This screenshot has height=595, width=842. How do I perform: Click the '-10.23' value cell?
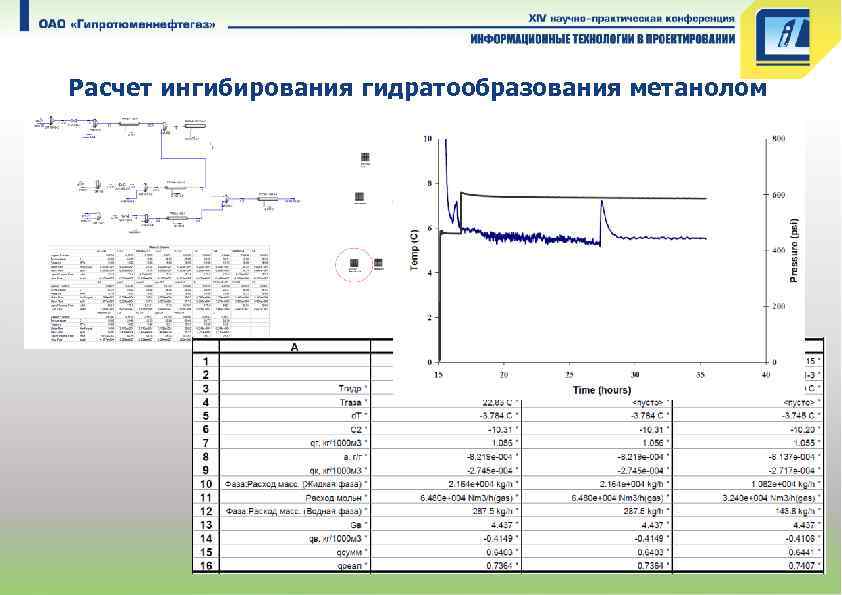(x=749, y=429)
